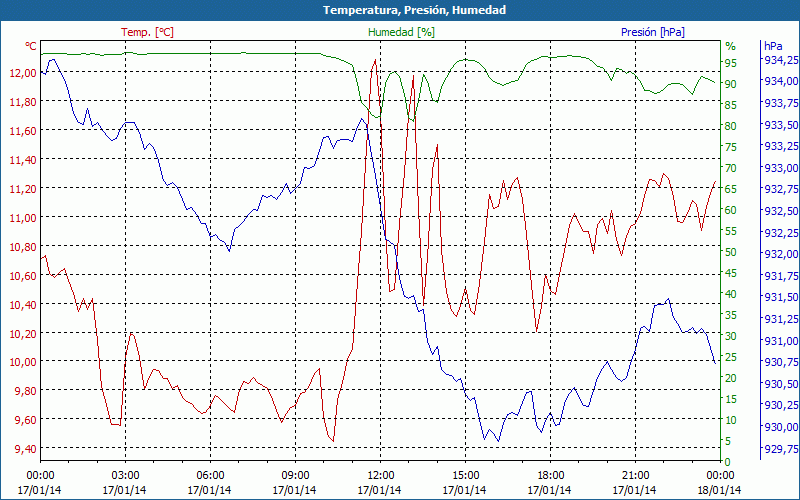Click time axis label "06:00"

(x=210, y=476)
